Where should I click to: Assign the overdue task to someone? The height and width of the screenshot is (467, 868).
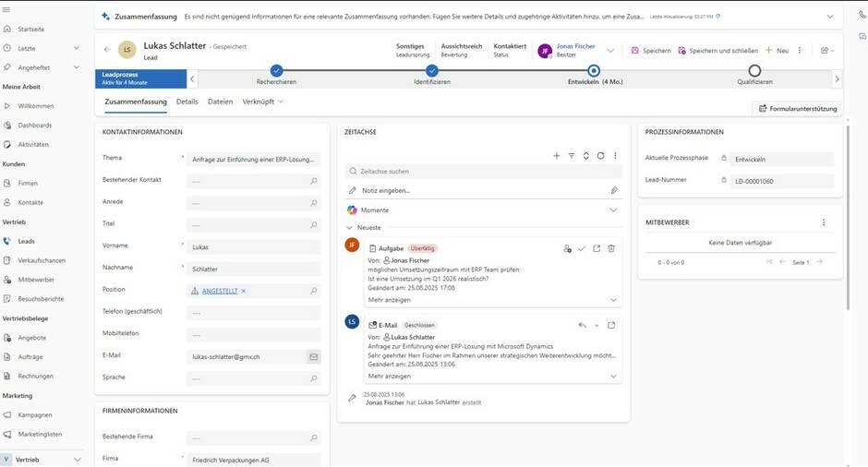coord(567,249)
